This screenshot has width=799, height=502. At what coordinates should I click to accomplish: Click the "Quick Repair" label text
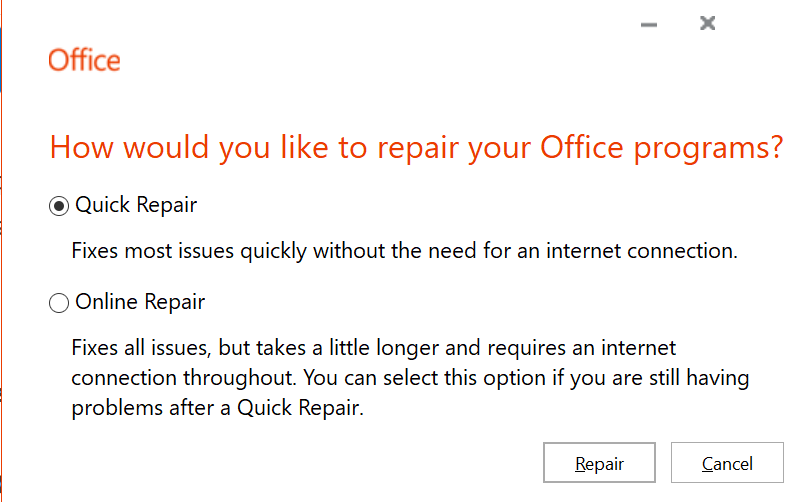136,205
